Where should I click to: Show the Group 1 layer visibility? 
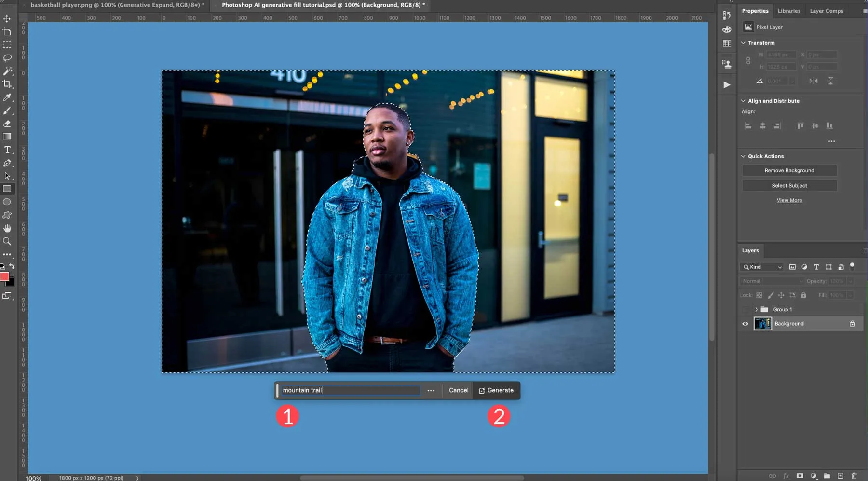point(745,310)
